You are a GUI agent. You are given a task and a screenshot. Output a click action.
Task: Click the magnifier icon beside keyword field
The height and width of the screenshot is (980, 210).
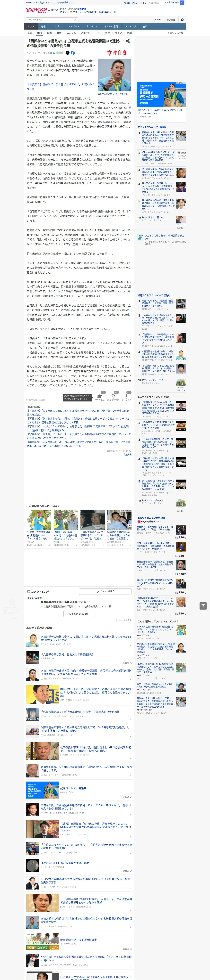coord(75,19)
